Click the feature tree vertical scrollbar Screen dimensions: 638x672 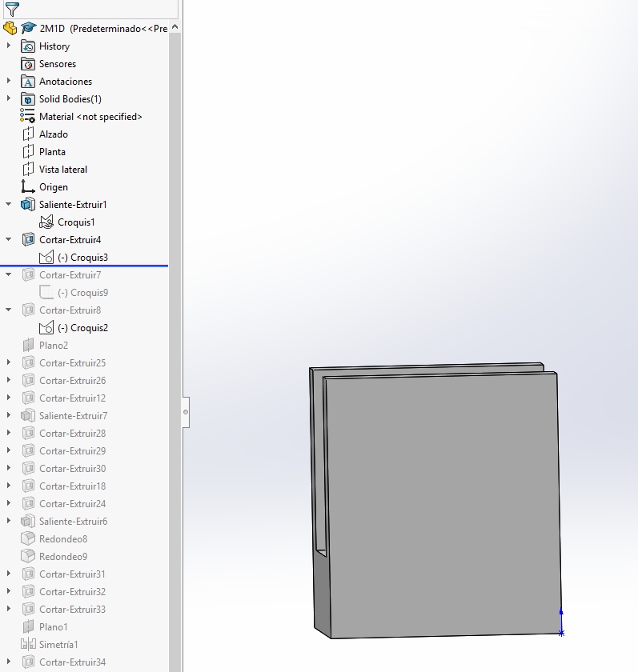pos(175,351)
